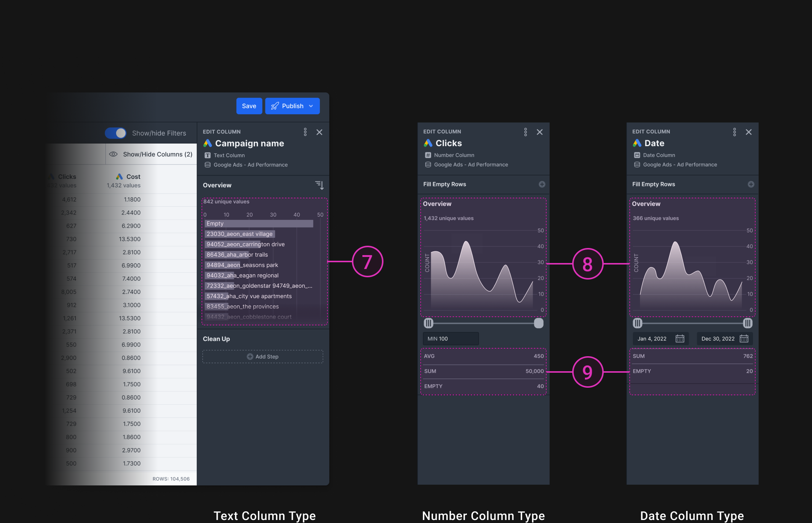Select 86436_aha_arbor trails value
Viewport: 812px width, 523px height.
[x=237, y=255]
